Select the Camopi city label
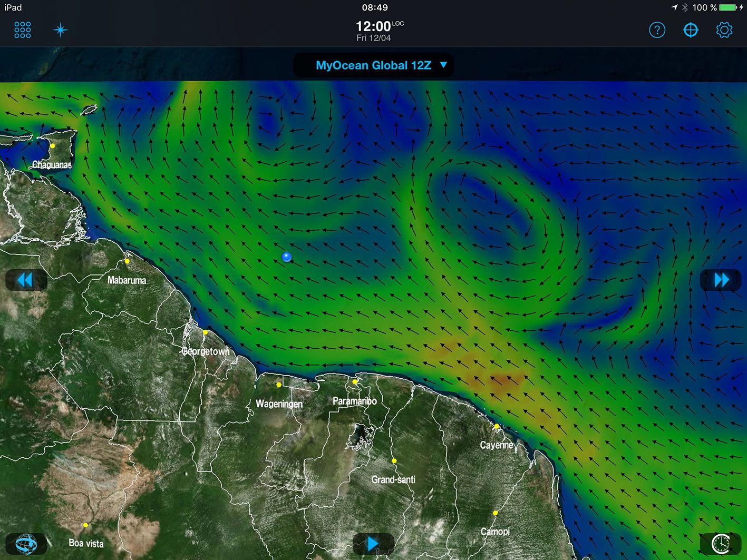The image size is (747, 560). click(495, 532)
